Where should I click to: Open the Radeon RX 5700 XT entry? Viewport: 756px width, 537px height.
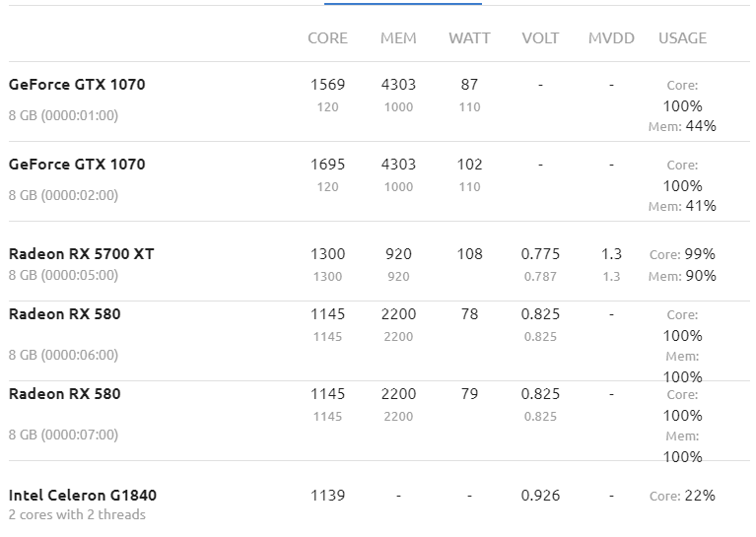[x=81, y=254]
